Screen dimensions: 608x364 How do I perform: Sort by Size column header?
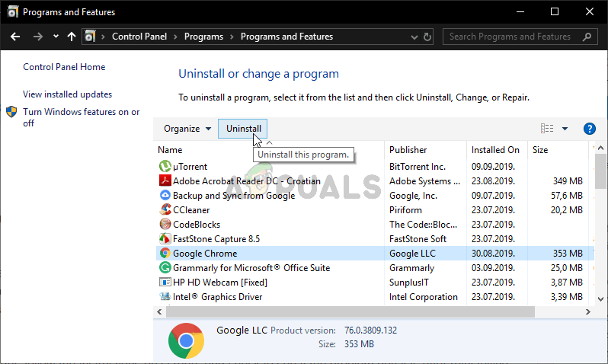(539, 150)
